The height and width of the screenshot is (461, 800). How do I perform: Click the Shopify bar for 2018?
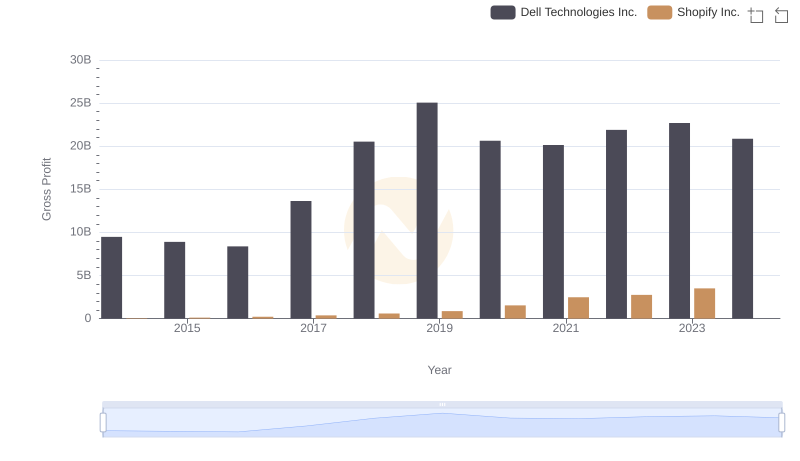pyautogui.click(x=389, y=316)
